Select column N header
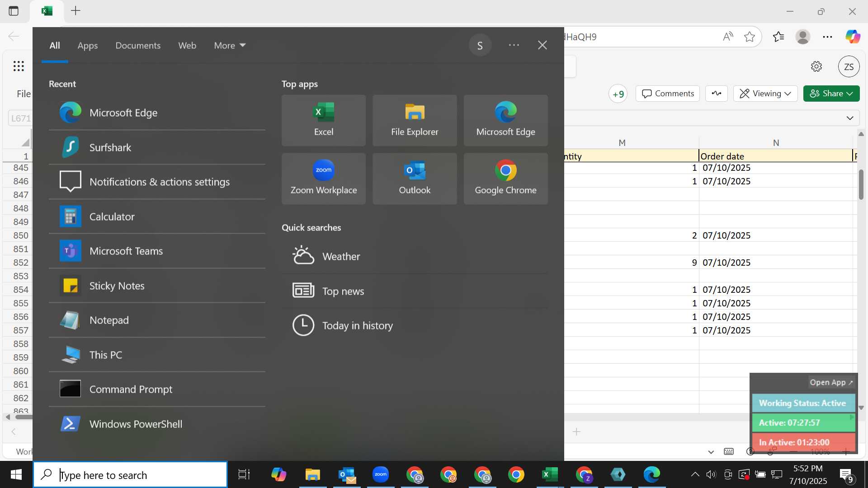This screenshot has height=488, width=868. point(776,143)
